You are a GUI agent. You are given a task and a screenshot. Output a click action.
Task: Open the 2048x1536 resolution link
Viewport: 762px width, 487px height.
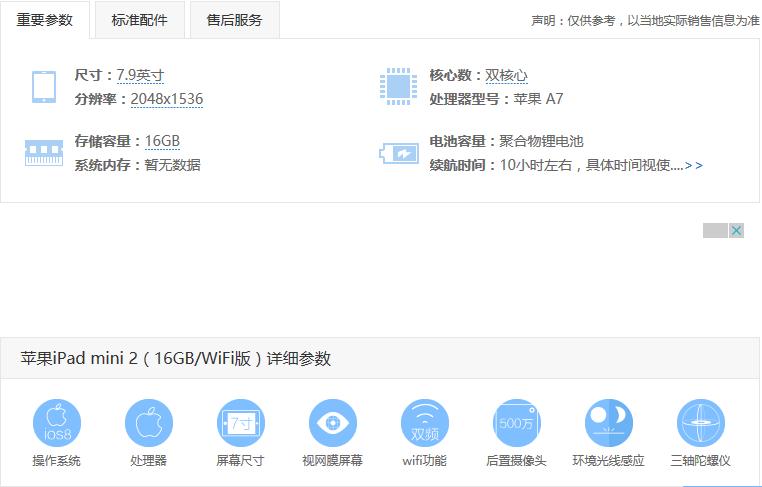coord(167,99)
